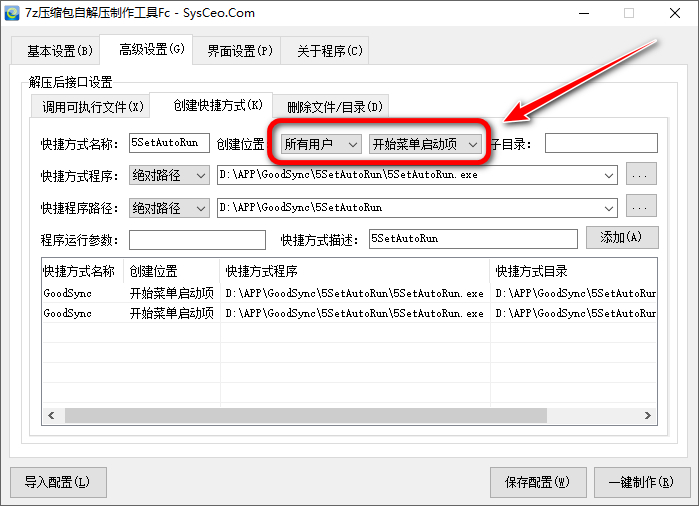The width and height of the screenshot is (699, 506).
Task: Click the 添加(A) button
Action: click(622, 237)
